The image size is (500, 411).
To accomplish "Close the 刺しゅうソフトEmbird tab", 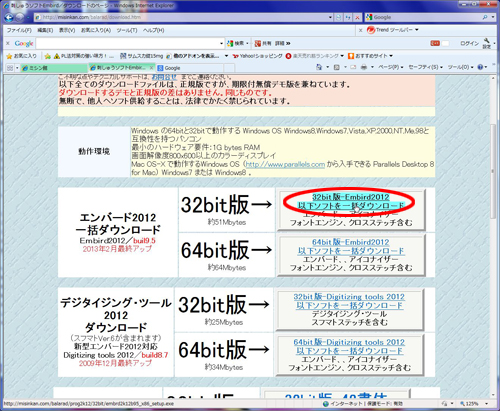I will 151,68.
